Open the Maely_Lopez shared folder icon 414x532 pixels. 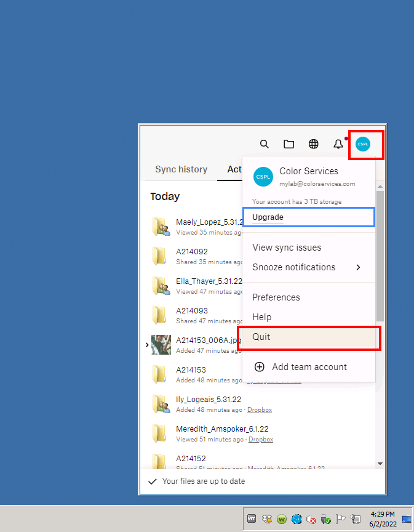click(161, 227)
